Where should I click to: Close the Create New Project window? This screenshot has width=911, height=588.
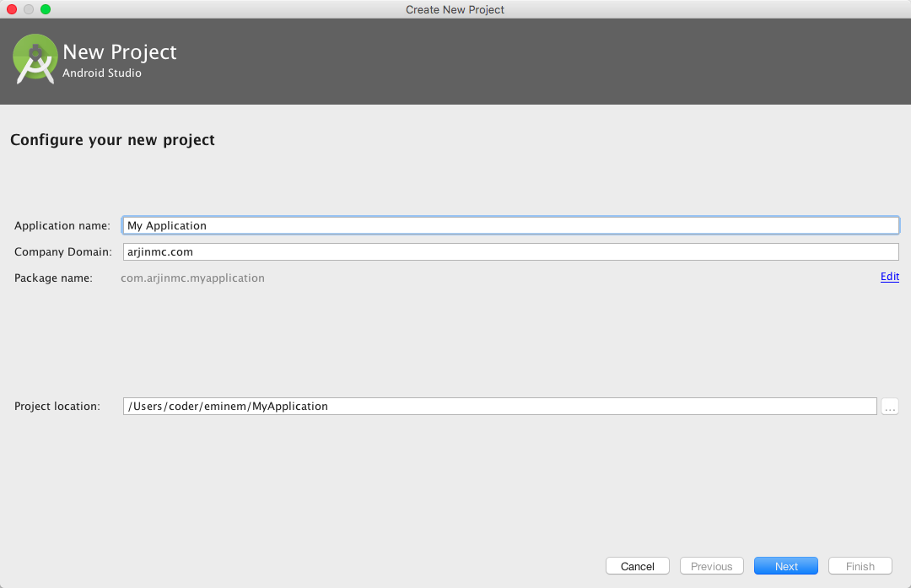[x=12, y=9]
